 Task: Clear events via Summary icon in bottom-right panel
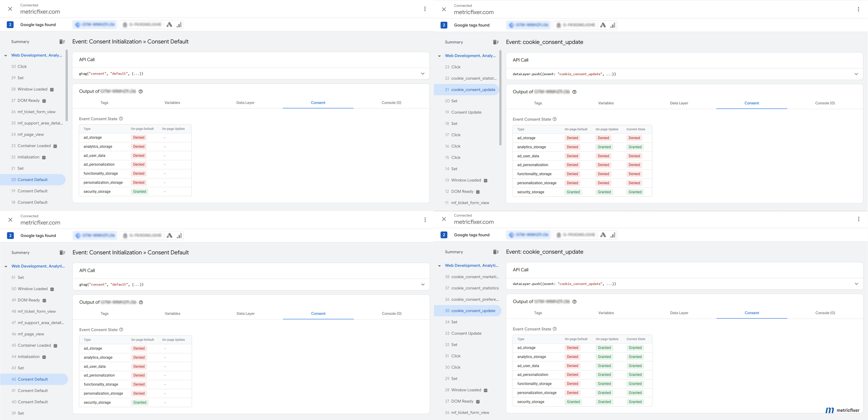(496, 252)
